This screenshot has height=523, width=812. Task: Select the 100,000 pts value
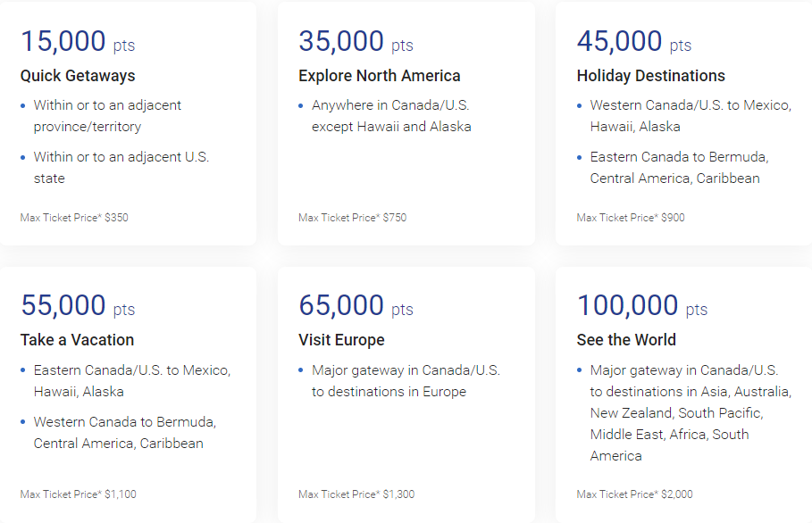(x=641, y=306)
